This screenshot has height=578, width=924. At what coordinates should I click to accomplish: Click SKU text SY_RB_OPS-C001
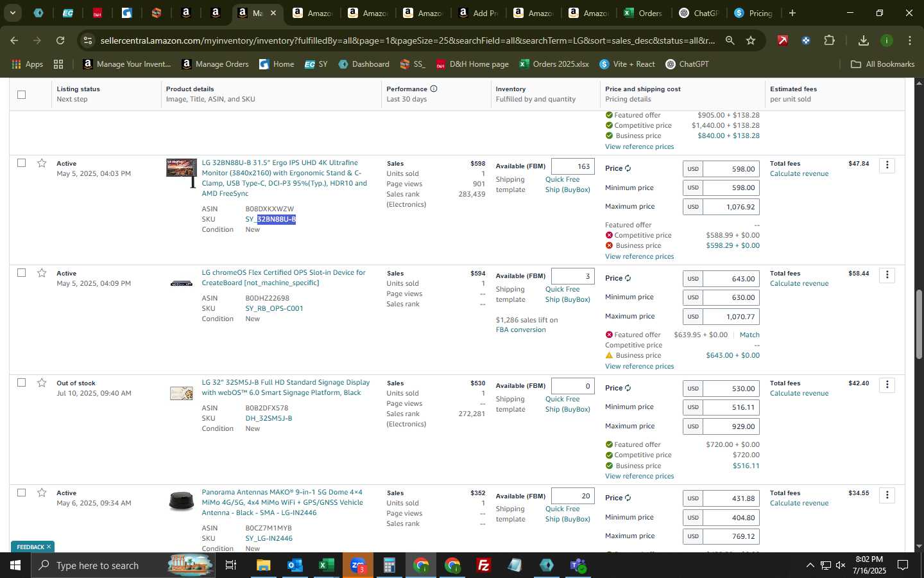[274, 308]
